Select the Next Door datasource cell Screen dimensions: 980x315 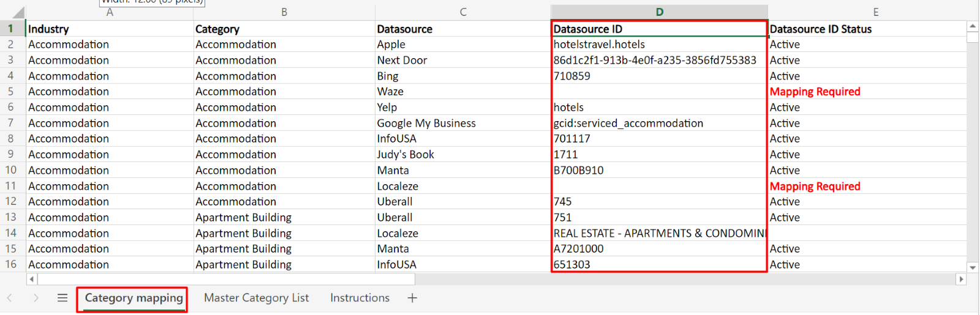coord(463,60)
